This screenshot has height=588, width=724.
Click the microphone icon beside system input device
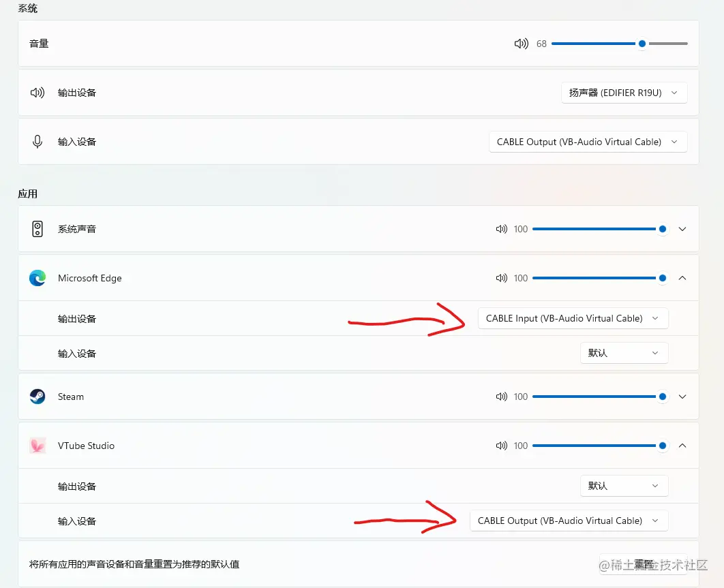[37, 142]
